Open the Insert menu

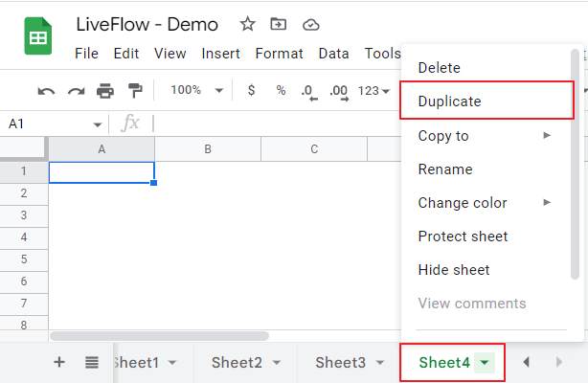220,54
